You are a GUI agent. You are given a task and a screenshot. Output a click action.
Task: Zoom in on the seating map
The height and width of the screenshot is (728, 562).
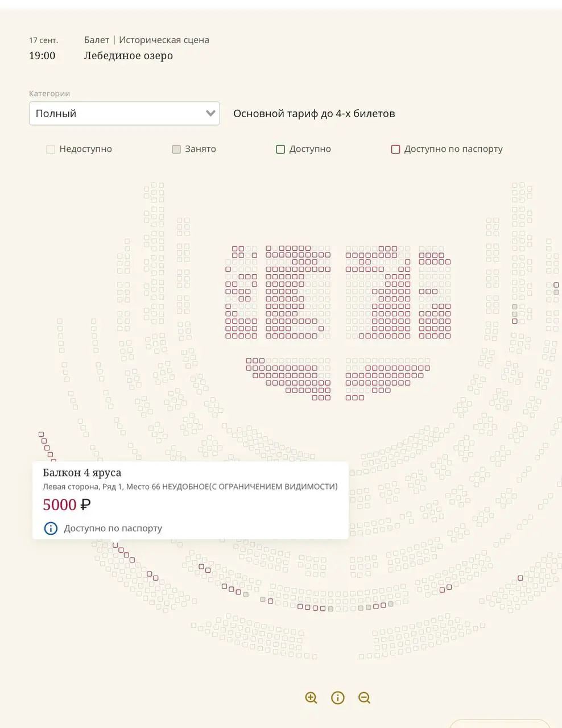(x=311, y=698)
